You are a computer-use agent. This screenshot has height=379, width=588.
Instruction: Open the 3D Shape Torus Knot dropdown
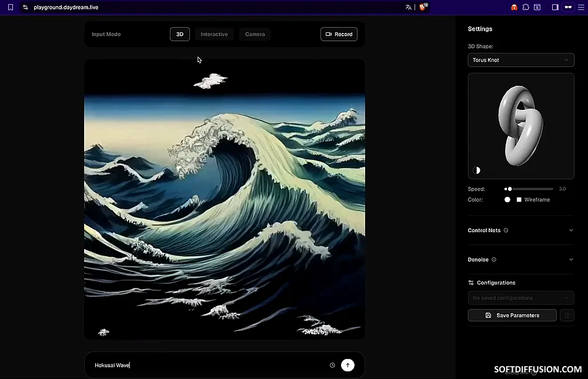(x=521, y=60)
